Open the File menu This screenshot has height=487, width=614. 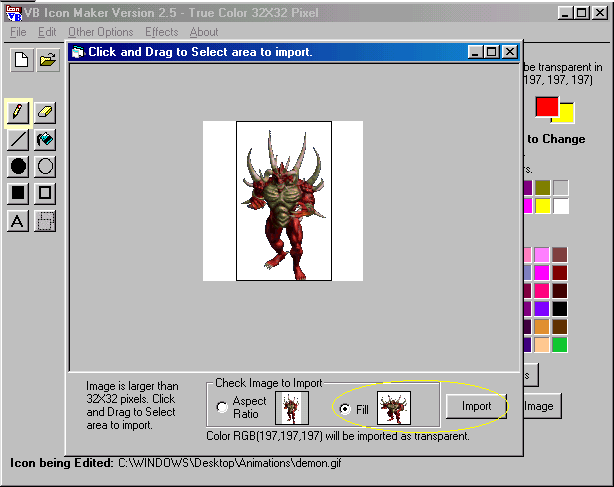[18, 32]
